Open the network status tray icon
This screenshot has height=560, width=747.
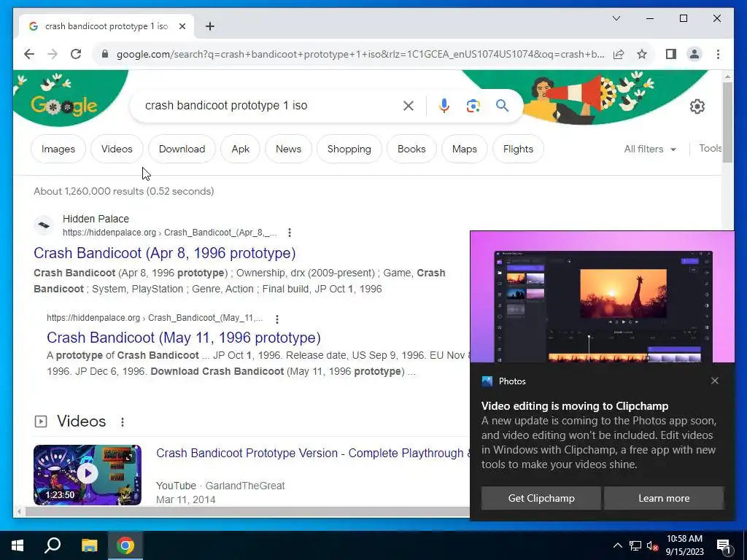point(635,545)
